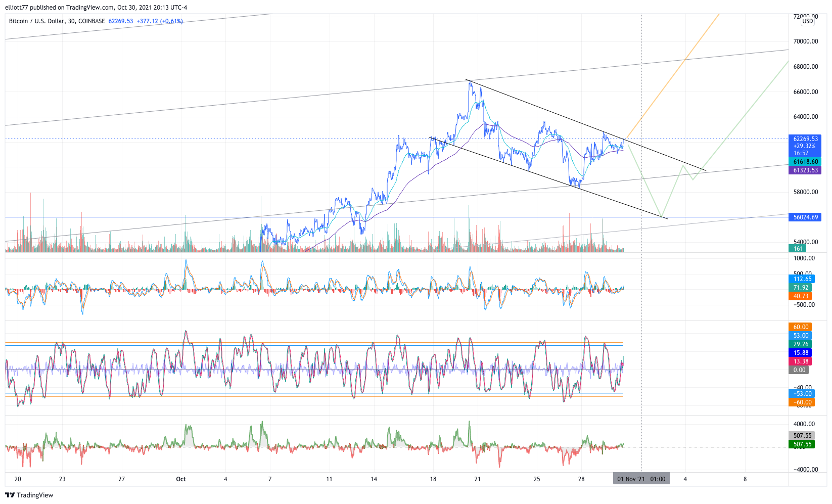Click the +377.12 (+0.61%) change value
The image size is (832, 504).
coord(160,21)
